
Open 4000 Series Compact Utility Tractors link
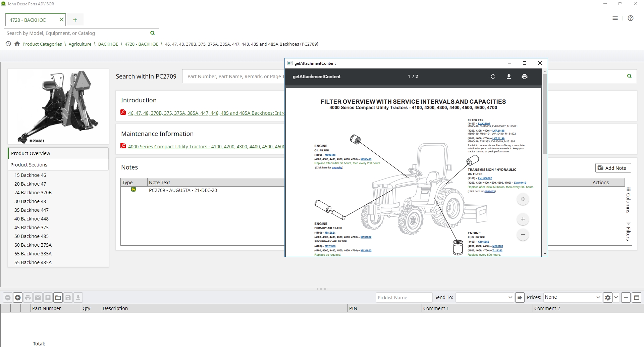[x=206, y=147]
